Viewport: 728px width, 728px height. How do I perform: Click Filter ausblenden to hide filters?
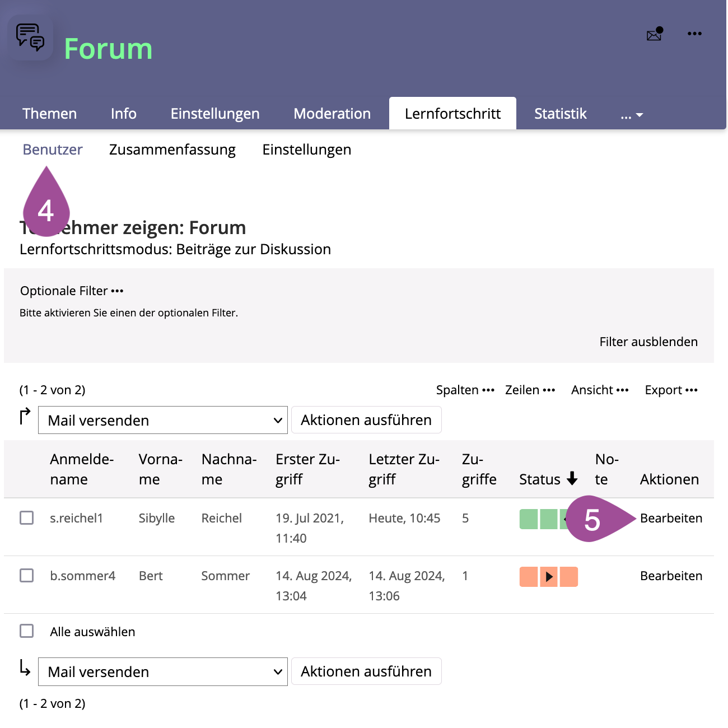tap(648, 342)
